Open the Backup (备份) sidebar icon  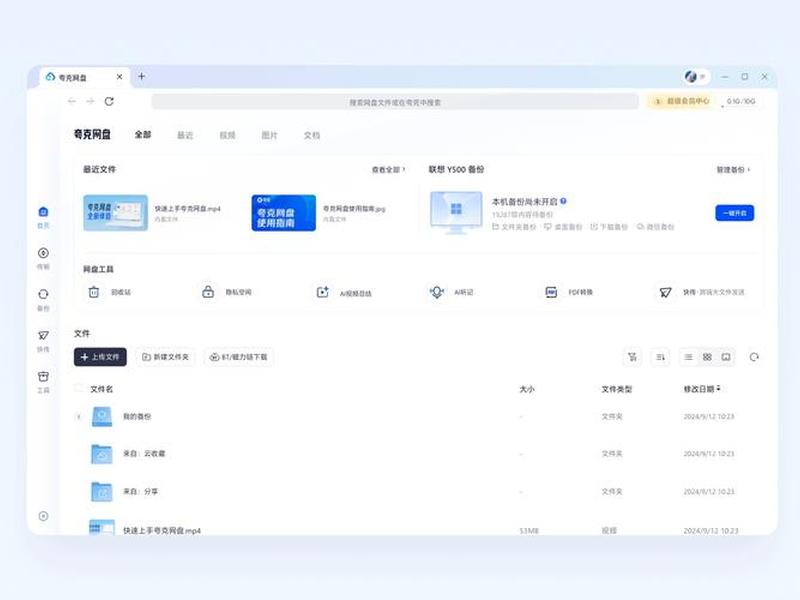coord(43,294)
